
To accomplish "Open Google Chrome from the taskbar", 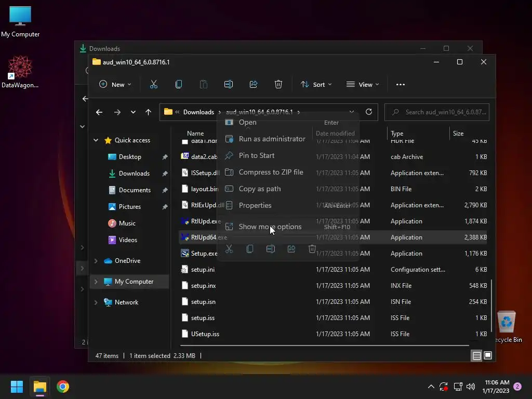I will [63, 387].
